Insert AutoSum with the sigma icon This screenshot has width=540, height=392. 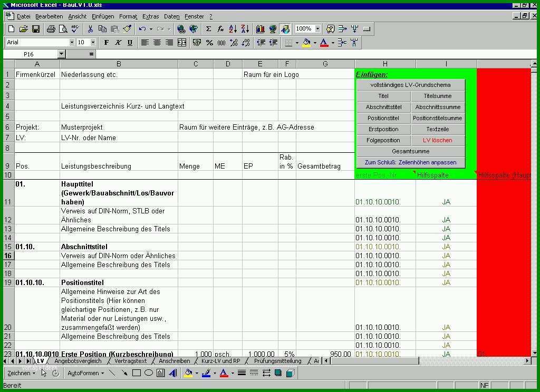click(x=208, y=29)
